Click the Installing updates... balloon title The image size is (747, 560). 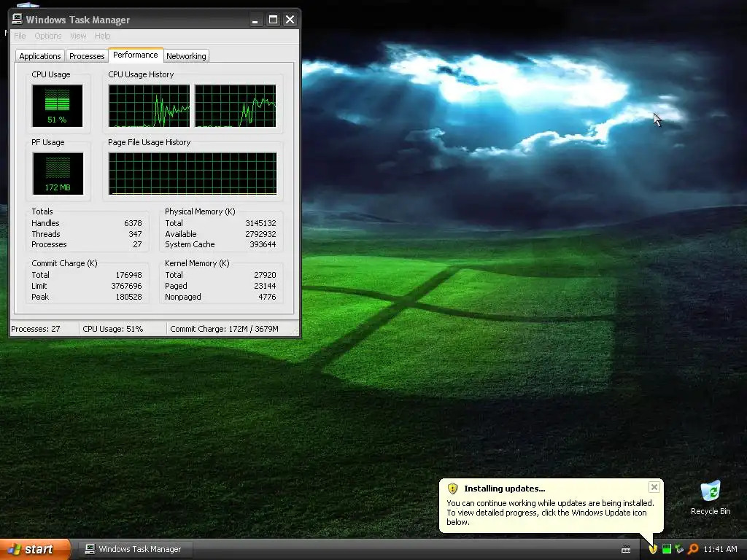(x=505, y=489)
